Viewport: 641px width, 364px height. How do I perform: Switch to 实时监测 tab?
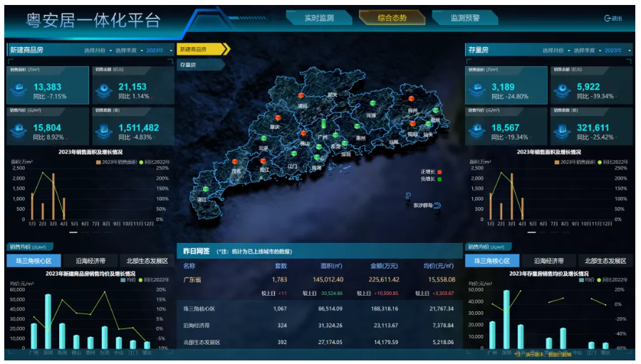coord(318,18)
